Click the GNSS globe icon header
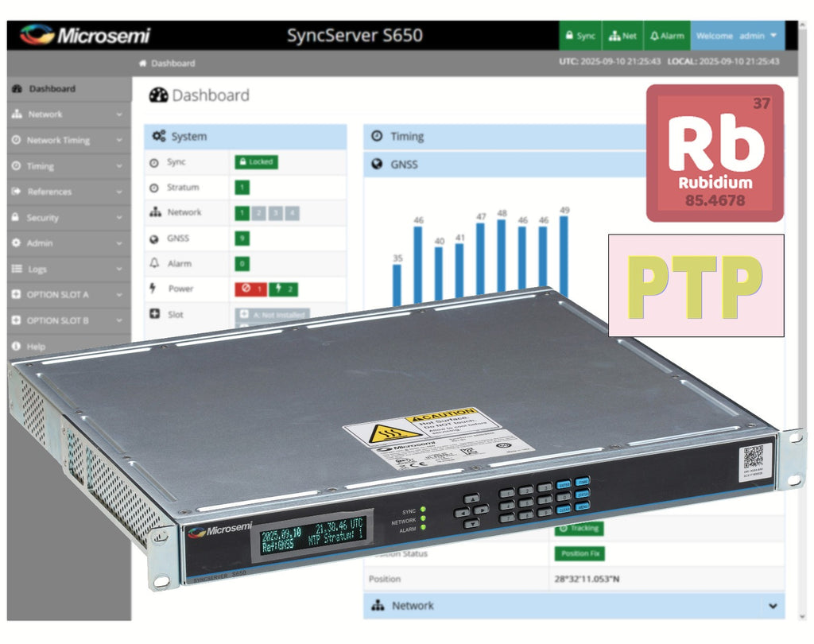 pyautogui.click(x=377, y=164)
